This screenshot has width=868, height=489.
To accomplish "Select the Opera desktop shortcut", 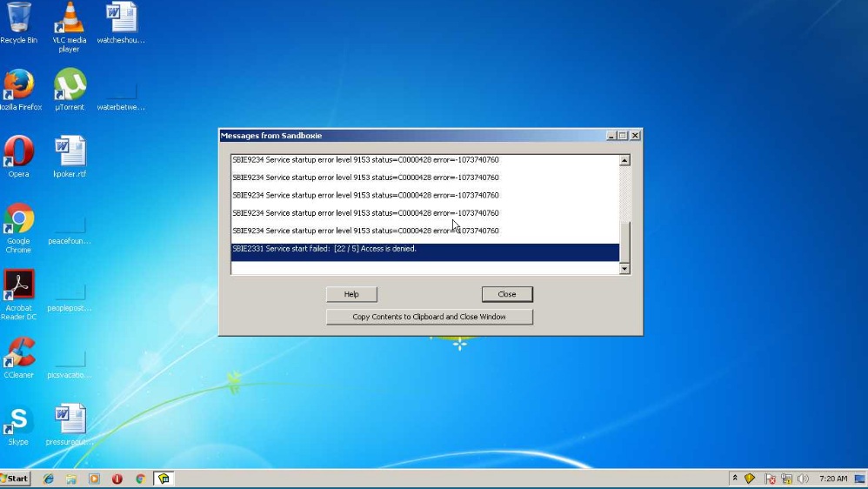I will 18,153.
